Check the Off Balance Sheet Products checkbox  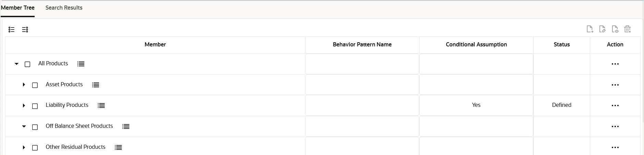click(35, 127)
